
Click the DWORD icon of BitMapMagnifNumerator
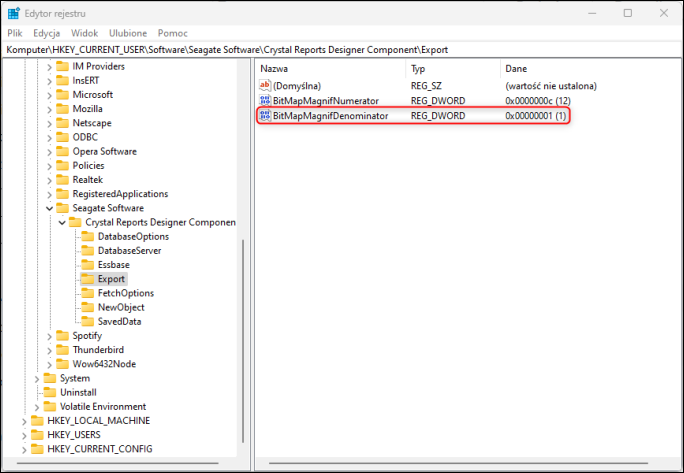click(x=265, y=101)
